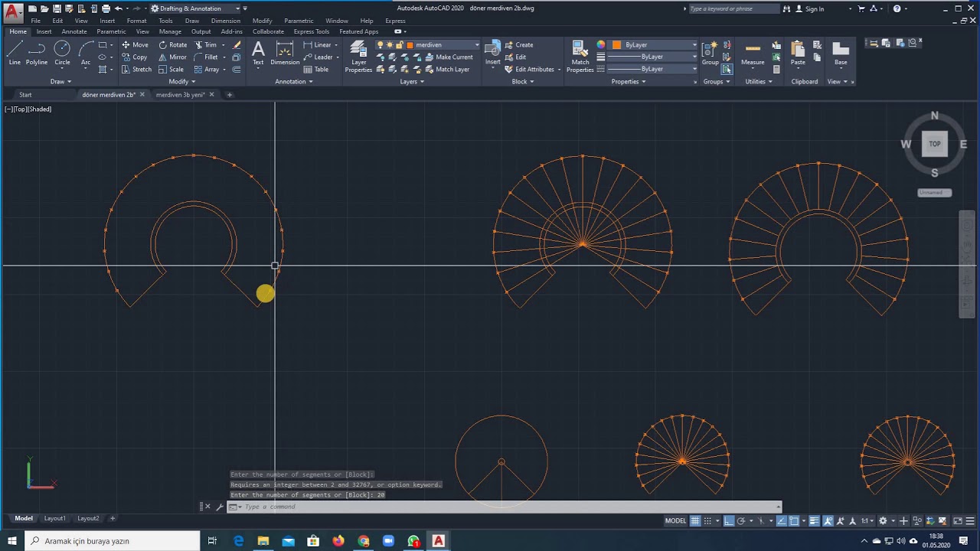The height and width of the screenshot is (551, 980).
Task: Toggle polar tracking in status bar
Action: point(741,520)
